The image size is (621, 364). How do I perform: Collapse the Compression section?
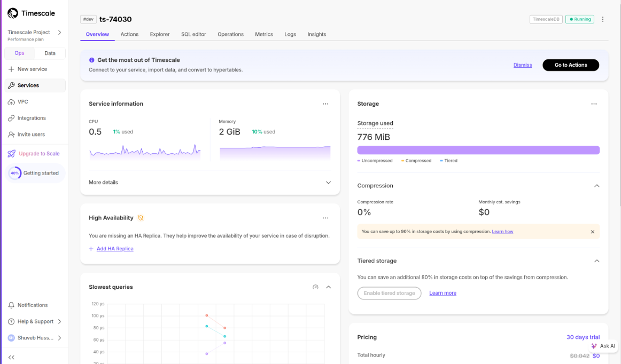(x=596, y=186)
